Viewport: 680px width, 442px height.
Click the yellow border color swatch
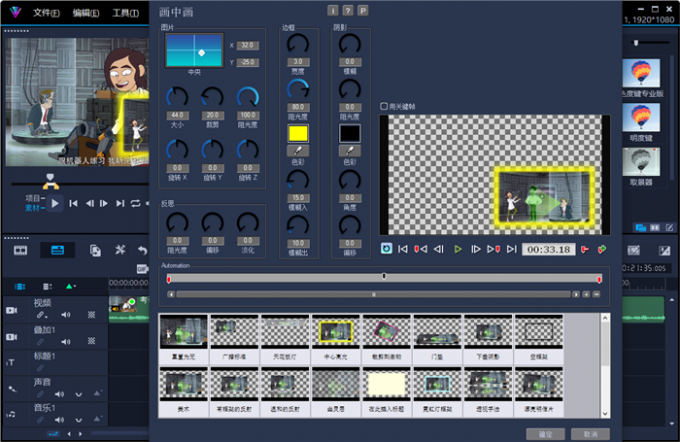click(x=297, y=132)
